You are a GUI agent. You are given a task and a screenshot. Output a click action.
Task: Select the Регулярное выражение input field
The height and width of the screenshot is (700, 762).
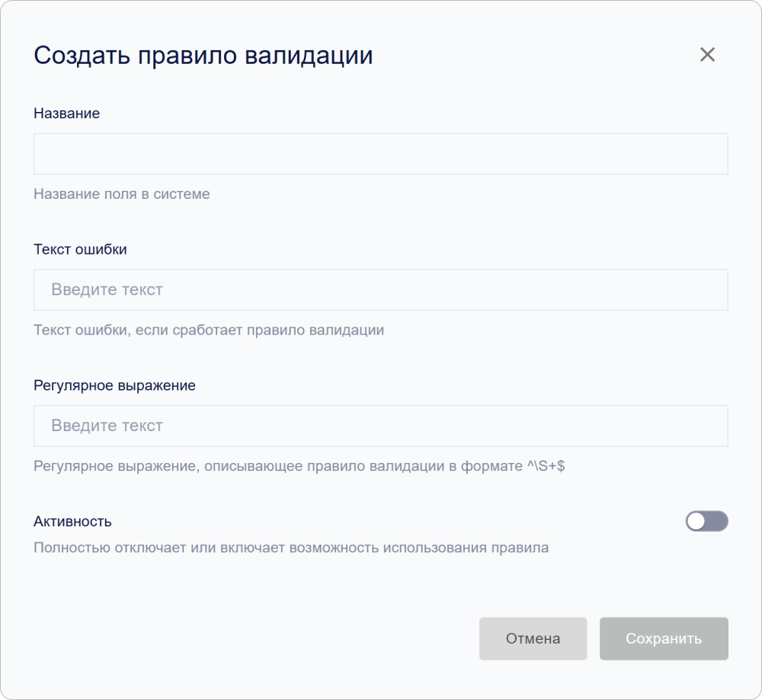pyautogui.click(x=381, y=426)
